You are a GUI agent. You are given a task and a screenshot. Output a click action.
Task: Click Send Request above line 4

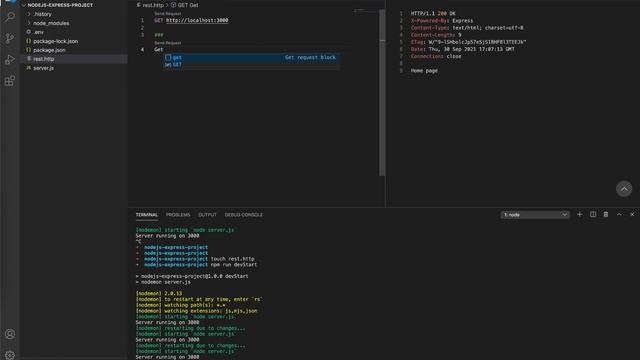click(167, 43)
